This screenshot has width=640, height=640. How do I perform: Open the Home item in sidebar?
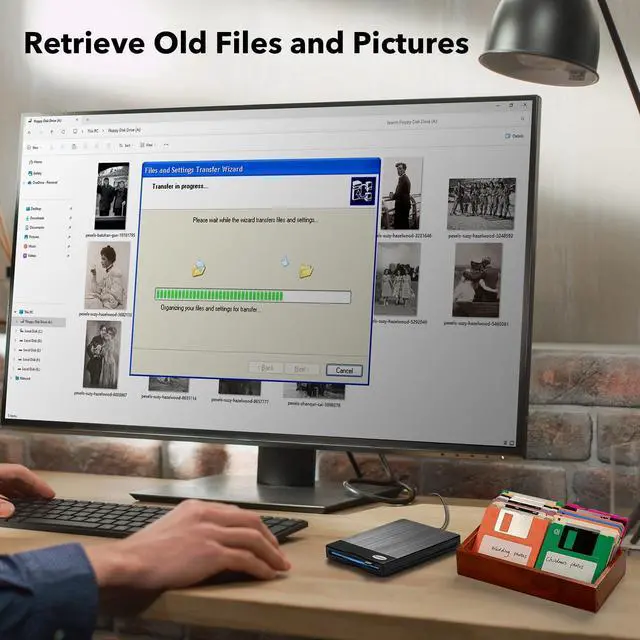36,162
